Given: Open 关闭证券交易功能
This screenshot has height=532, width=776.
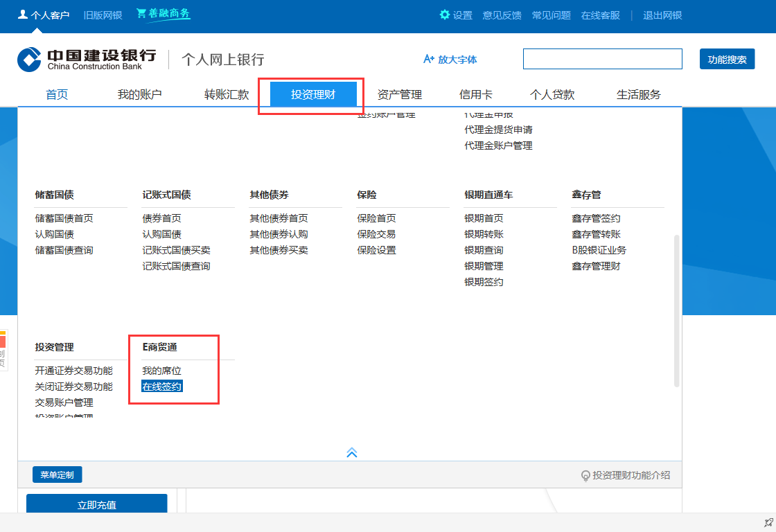Looking at the screenshot, I should (73, 387).
